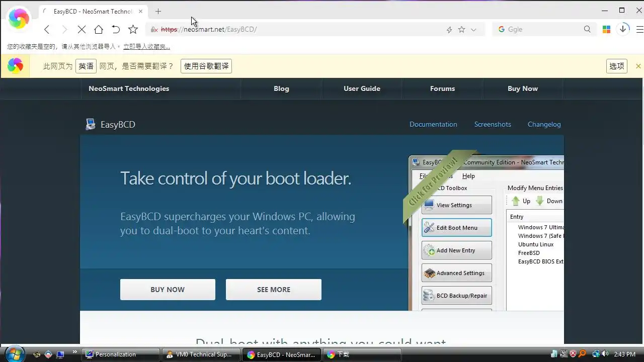Image resolution: width=644 pixels, height=362 pixels.
Task: Open the 选项 options button
Action: pyautogui.click(x=617, y=66)
